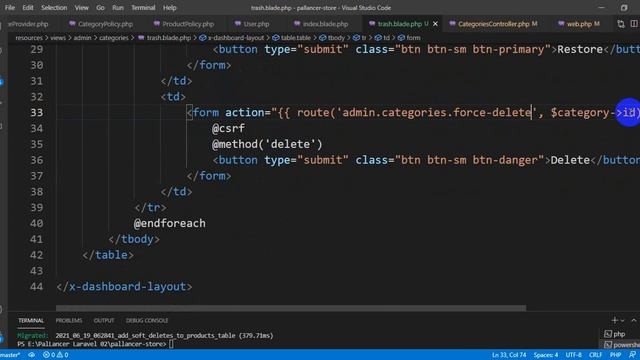Select 'resources' in the breadcrumb path
The image size is (640, 360).
pyautogui.click(x=29, y=38)
